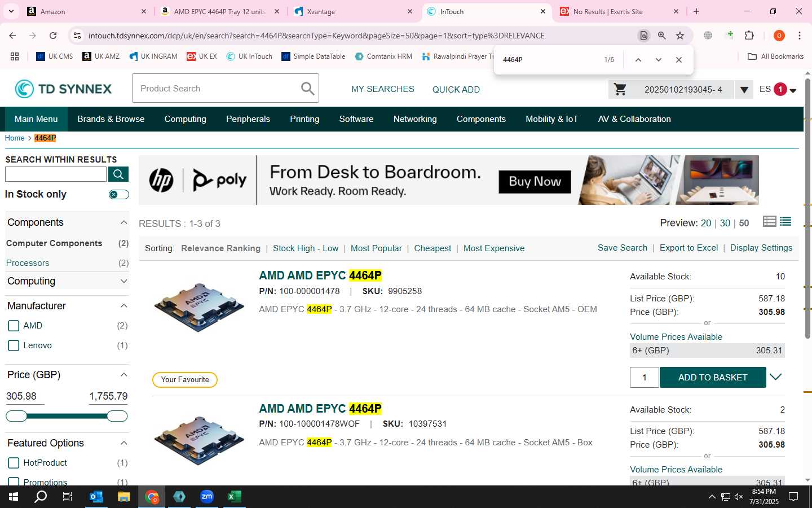The image size is (812, 508).
Task: Sort by Stock High - Low
Action: click(x=306, y=248)
